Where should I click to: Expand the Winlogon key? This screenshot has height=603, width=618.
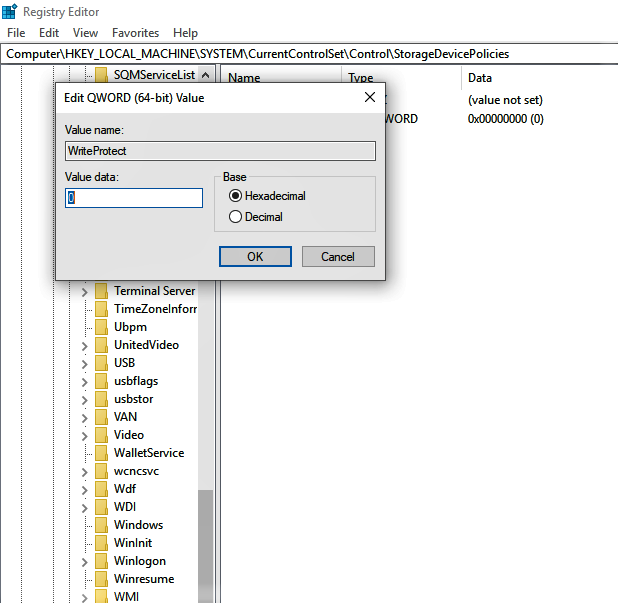tap(85, 562)
